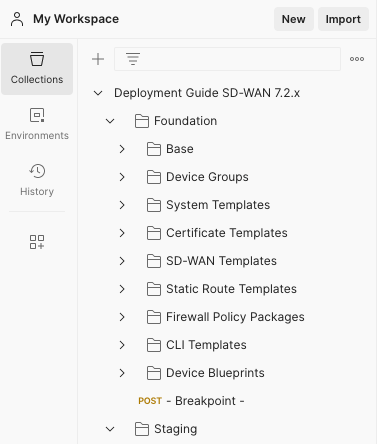Expand the Device Blueprints chevron

click(x=122, y=373)
